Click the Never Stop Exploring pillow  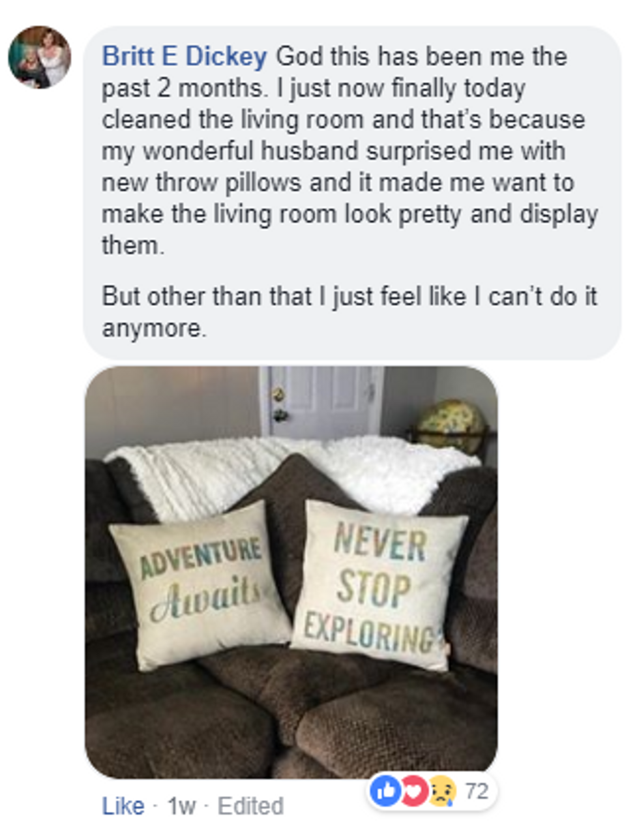pos(381,586)
